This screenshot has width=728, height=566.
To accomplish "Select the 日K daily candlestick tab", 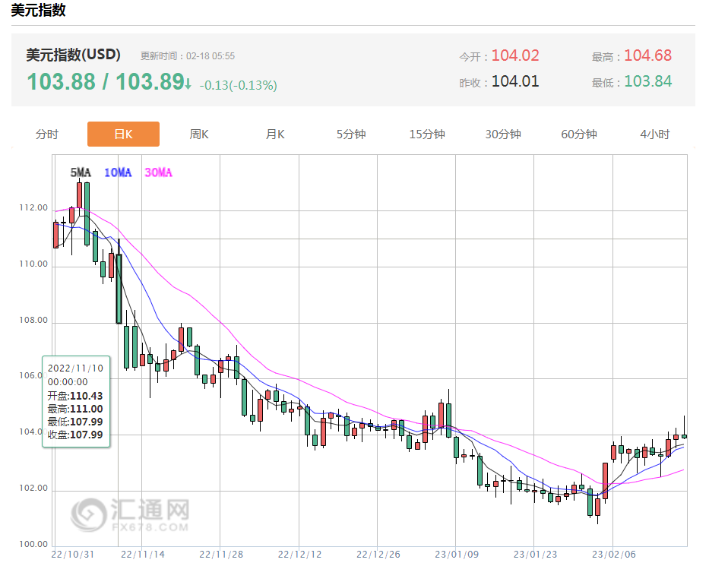I will (123, 134).
